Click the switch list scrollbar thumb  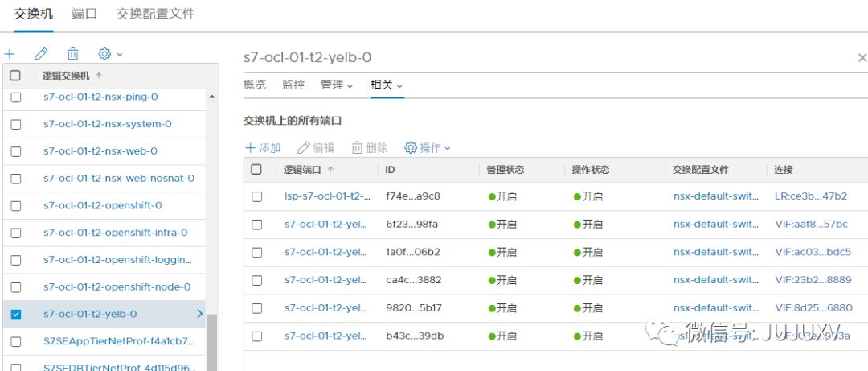point(212,341)
